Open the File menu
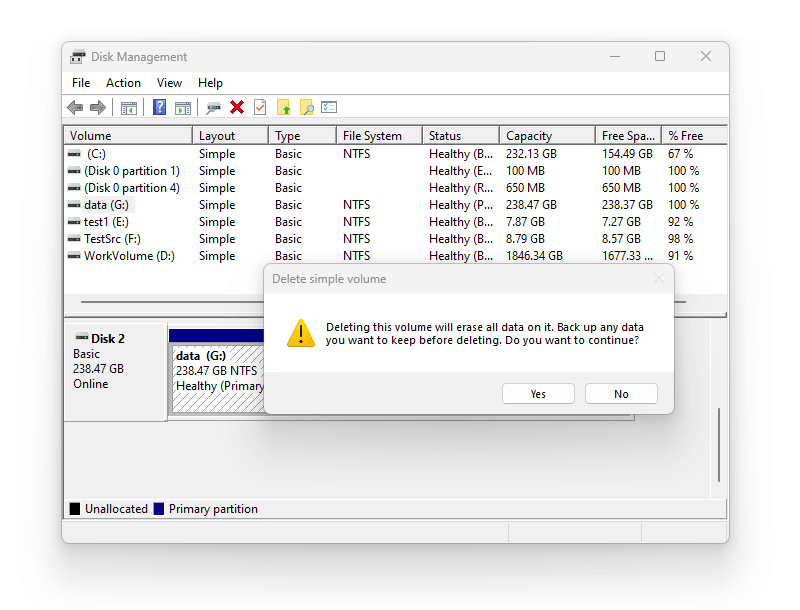The width and height of the screenshot is (800, 610). [x=80, y=83]
